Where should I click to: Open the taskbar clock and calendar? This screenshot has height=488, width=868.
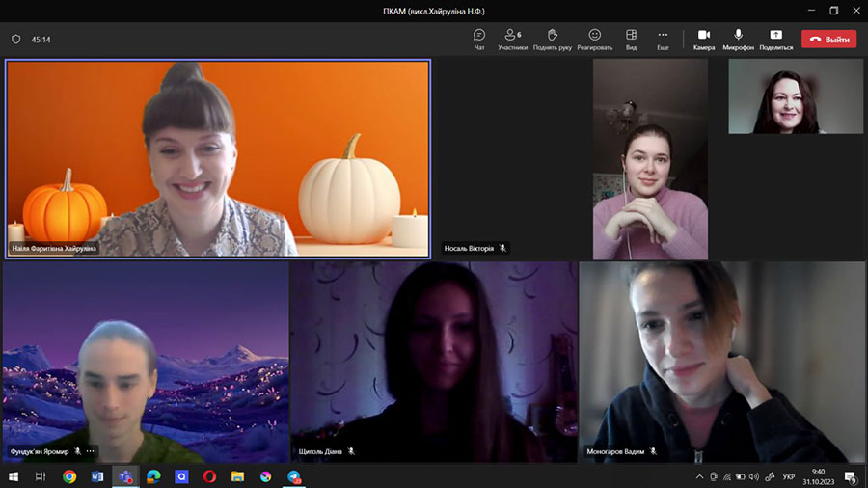click(818, 477)
